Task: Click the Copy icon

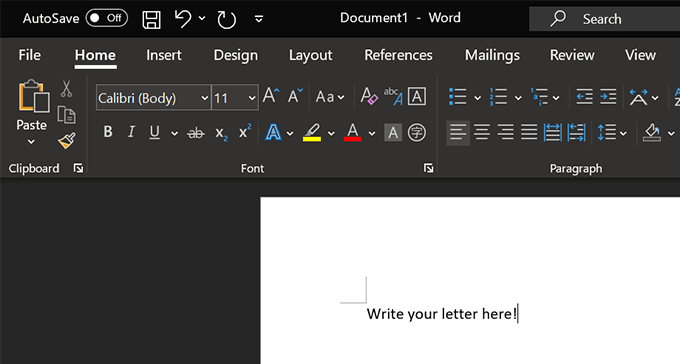Action: tap(66, 115)
